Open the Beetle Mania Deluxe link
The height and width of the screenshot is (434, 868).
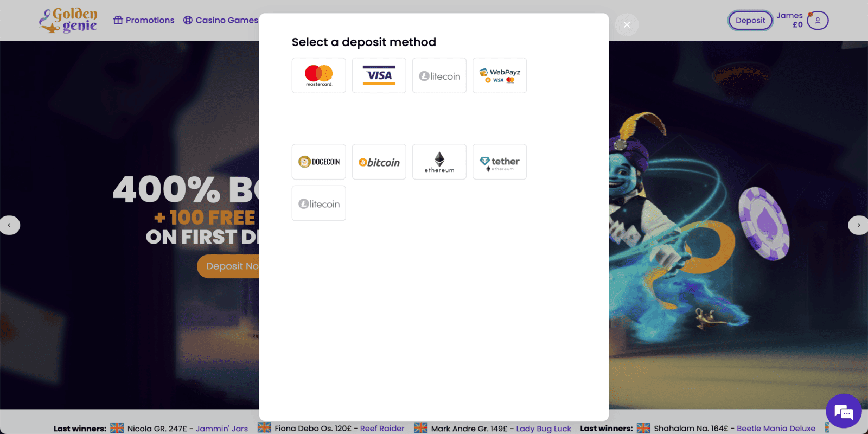click(776, 429)
